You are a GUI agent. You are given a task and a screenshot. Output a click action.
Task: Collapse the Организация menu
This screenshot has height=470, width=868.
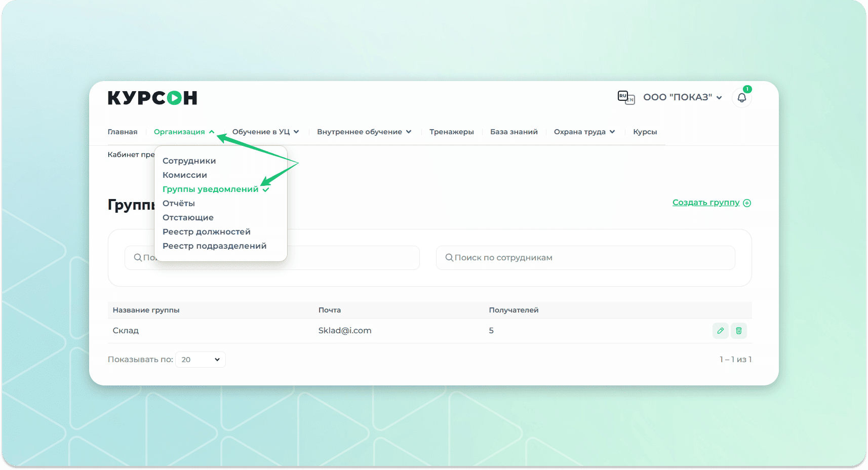(184, 132)
